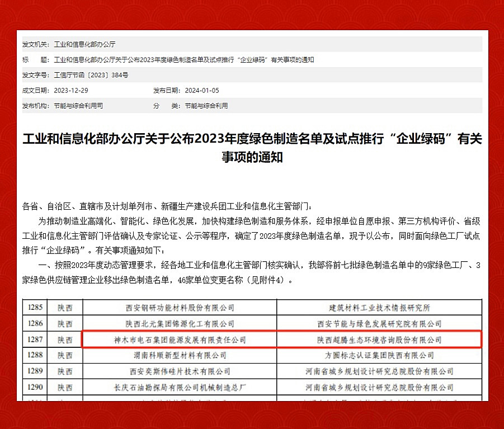Click highlighted 陕西越腾生态环境咨询股份有限公司 cell

[379, 340]
